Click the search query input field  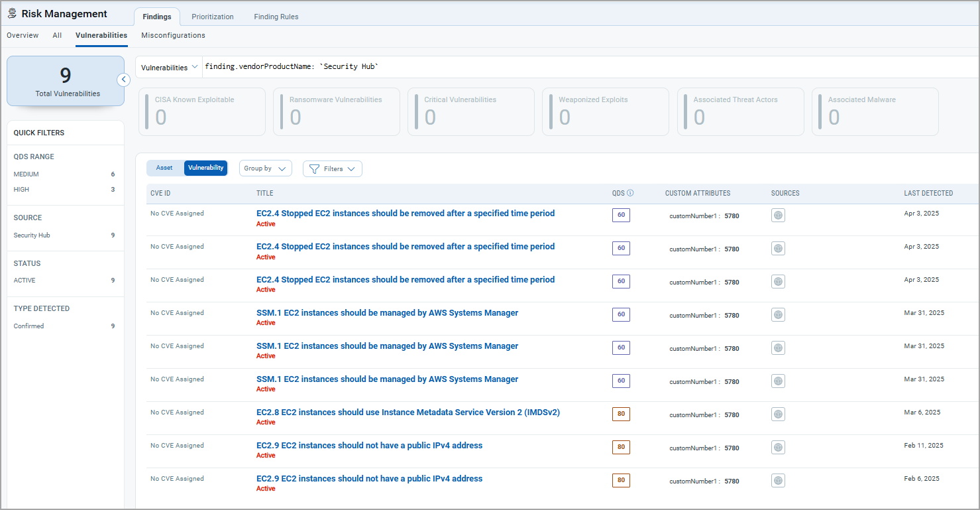click(583, 67)
